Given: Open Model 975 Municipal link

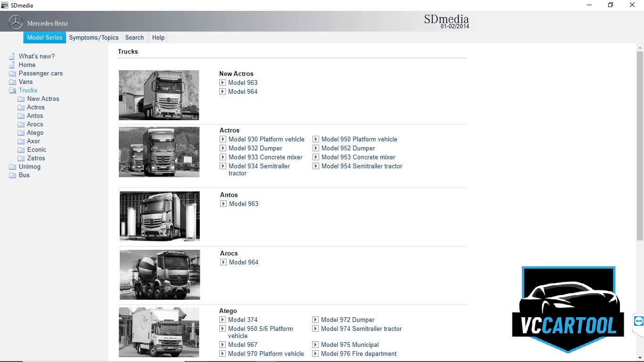Looking at the screenshot, I should click(x=350, y=345).
